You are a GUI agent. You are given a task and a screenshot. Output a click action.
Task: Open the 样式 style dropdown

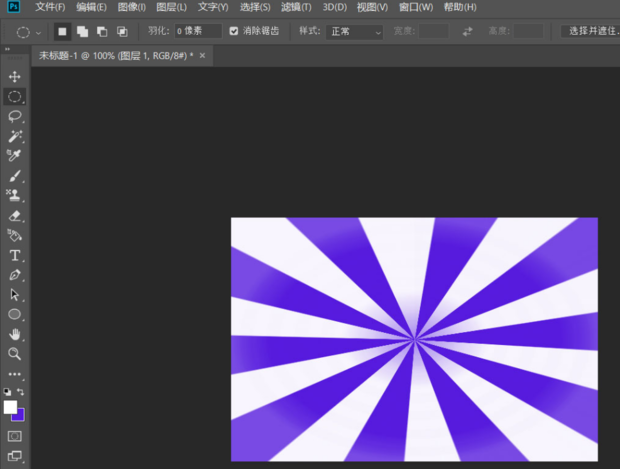pos(355,32)
